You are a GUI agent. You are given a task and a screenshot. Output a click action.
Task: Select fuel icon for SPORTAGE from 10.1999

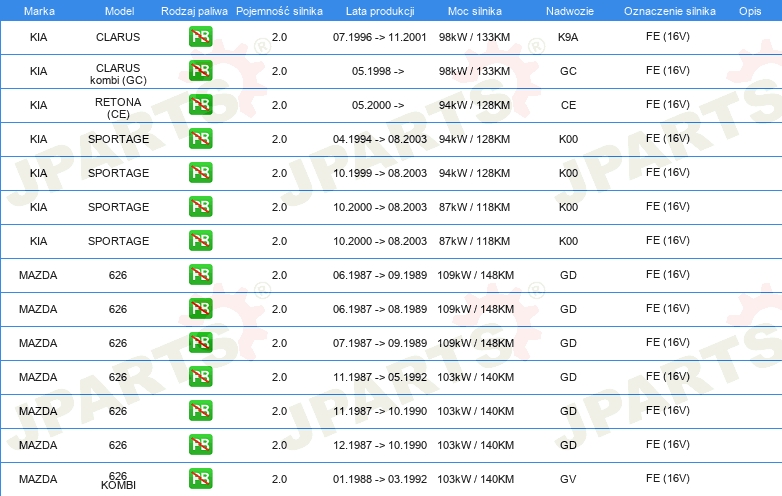200,173
